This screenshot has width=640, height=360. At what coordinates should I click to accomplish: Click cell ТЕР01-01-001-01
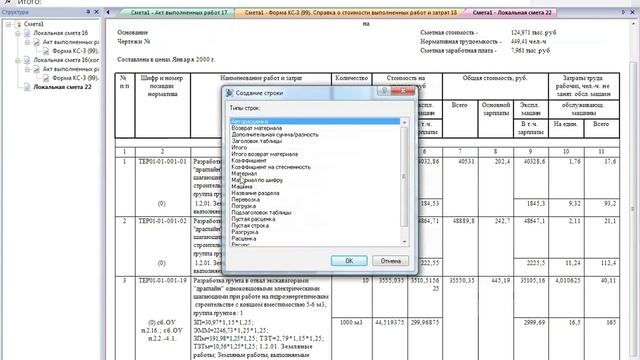[x=162, y=162]
